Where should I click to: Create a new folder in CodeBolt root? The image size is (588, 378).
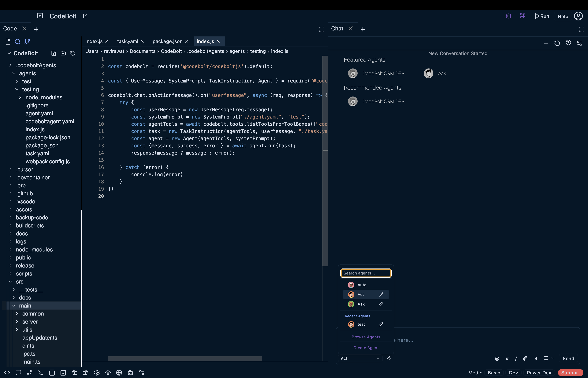click(63, 53)
